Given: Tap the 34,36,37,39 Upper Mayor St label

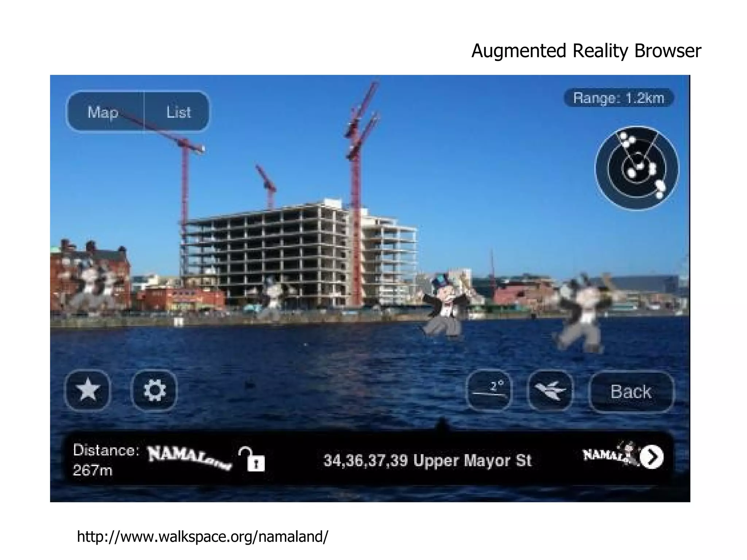Looking at the screenshot, I should tap(427, 460).
